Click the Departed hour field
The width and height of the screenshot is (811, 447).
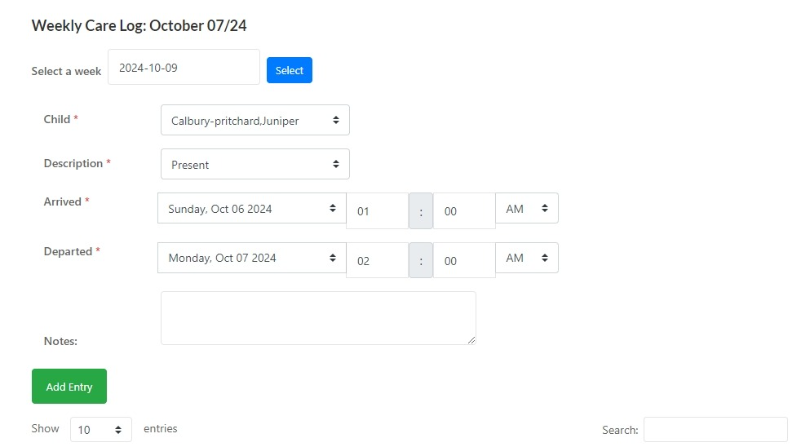377,260
